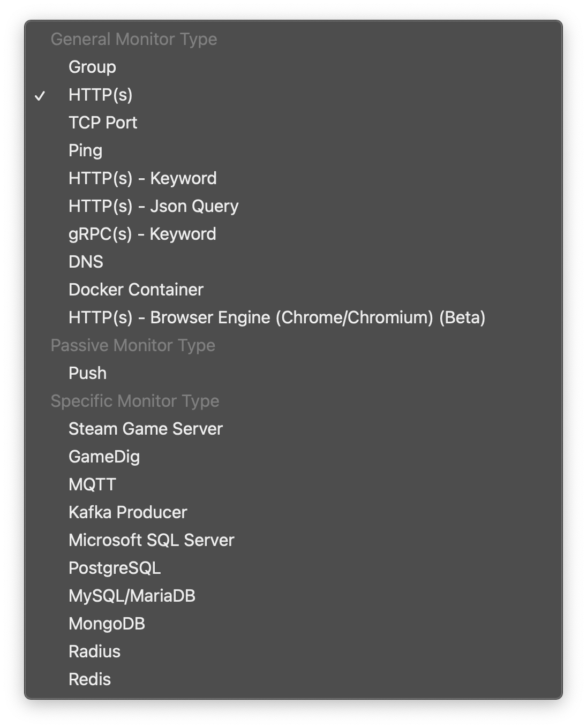Select HTTP(s) - Keyword option

(x=142, y=178)
